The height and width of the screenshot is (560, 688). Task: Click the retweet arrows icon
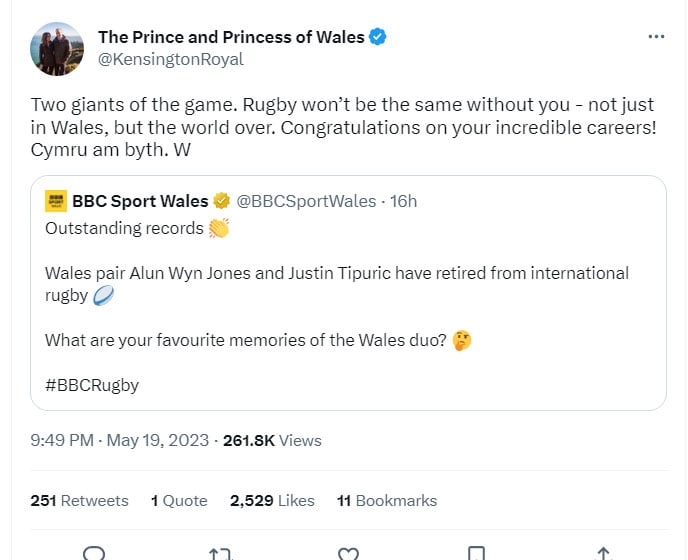pyautogui.click(x=220, y=553)
